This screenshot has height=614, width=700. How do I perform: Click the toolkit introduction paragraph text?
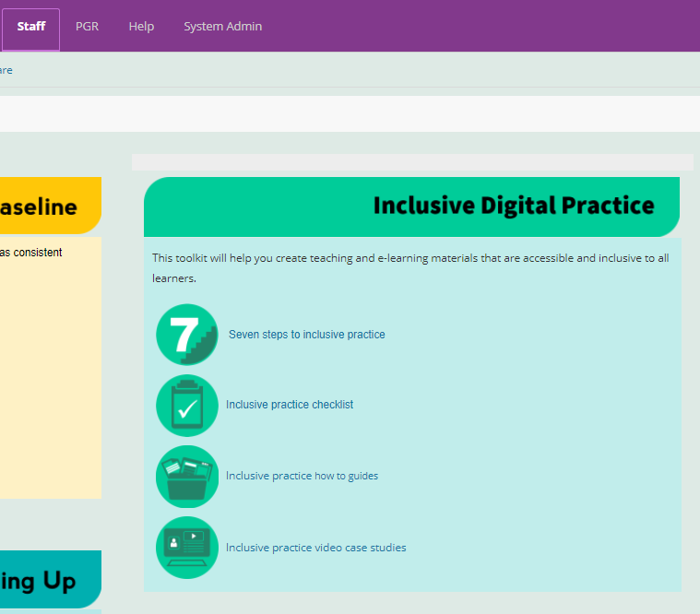[410, 267]
